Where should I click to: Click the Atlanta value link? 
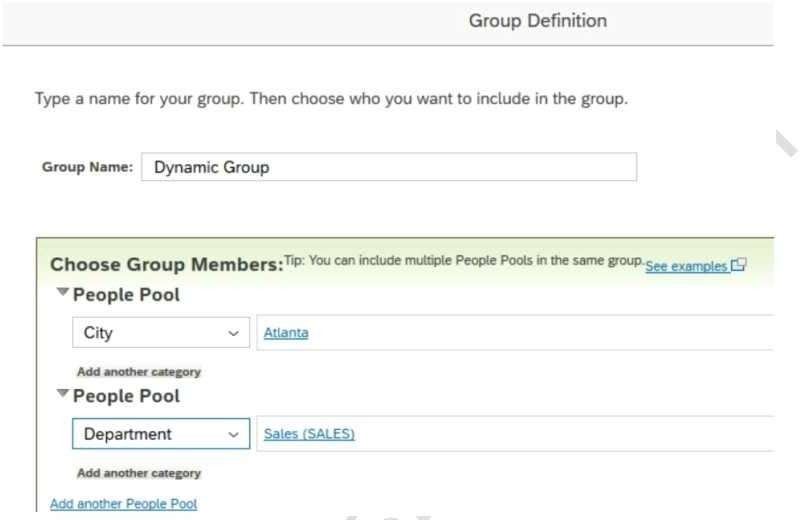pyautogui.click(x=286, y=333)
